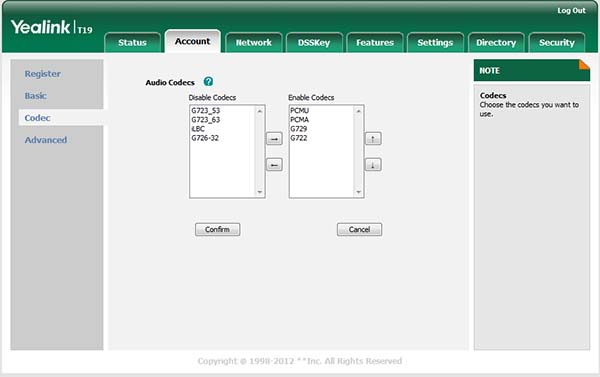Open the Advanced sidebar section

(x=46, y=140)
